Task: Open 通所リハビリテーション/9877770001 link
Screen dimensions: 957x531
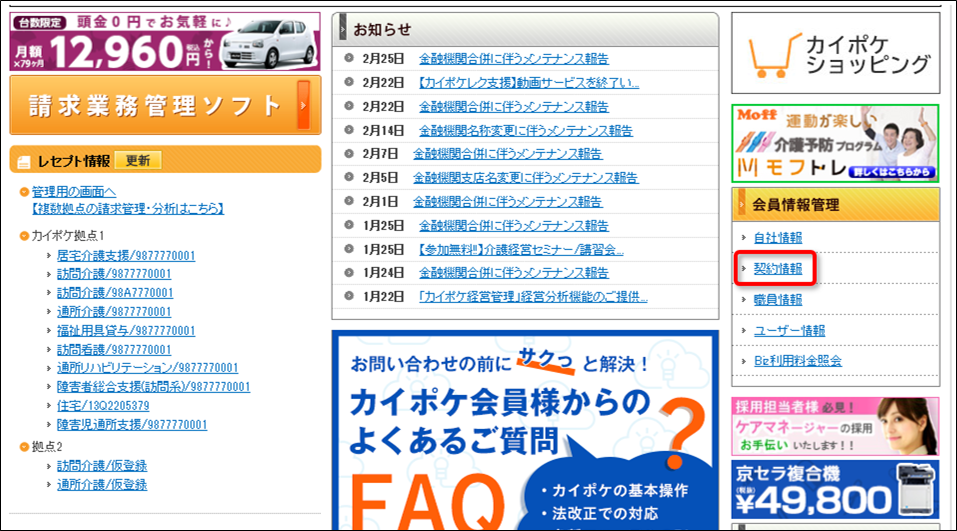Action: (x=147, y=367)
